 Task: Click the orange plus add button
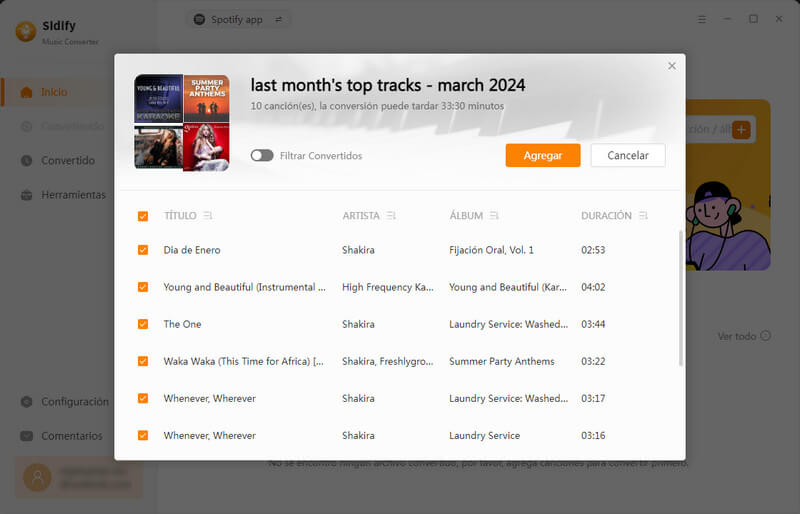click(x=741, y=130)
